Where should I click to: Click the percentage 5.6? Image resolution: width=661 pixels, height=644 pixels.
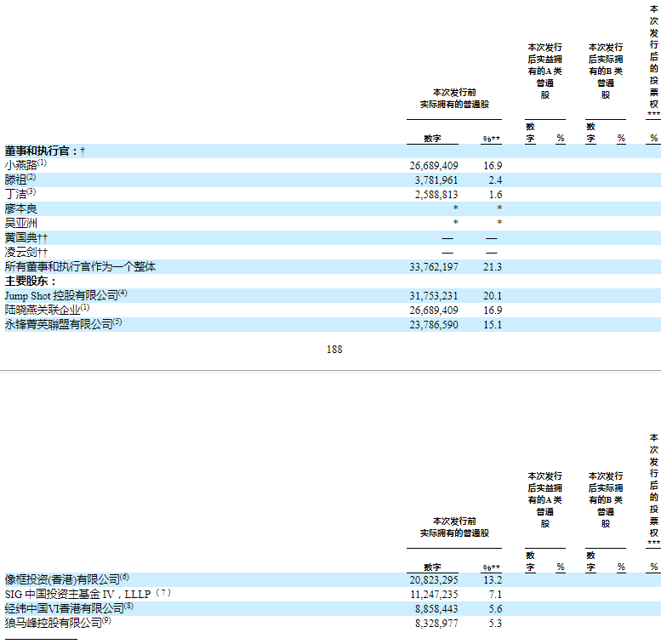coord(495,609)
